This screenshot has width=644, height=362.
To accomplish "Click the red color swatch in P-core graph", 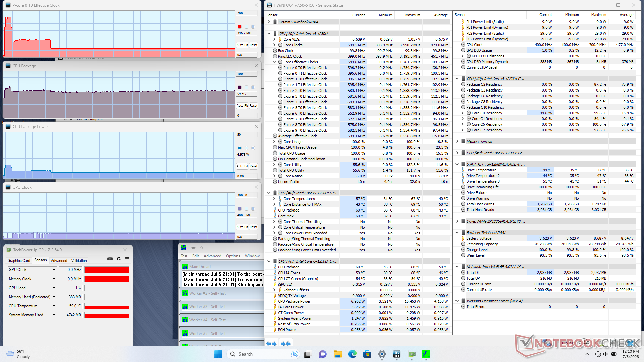I will 239,27.
